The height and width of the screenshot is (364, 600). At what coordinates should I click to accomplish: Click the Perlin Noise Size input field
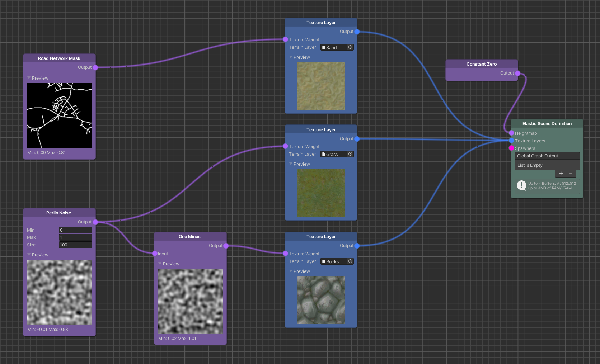tap(75, 245)
